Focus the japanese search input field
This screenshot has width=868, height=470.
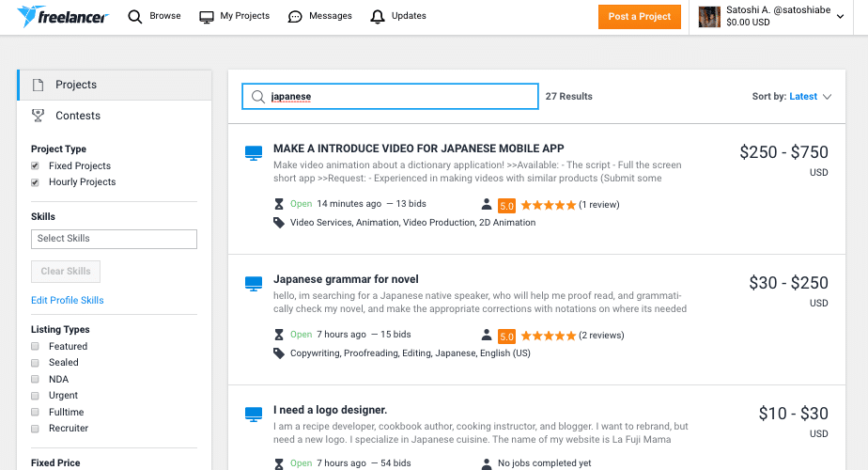[x=390, y=97]
